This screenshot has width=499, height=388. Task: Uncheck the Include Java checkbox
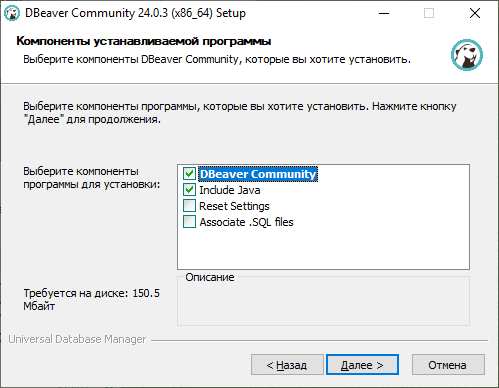(189, 190)
